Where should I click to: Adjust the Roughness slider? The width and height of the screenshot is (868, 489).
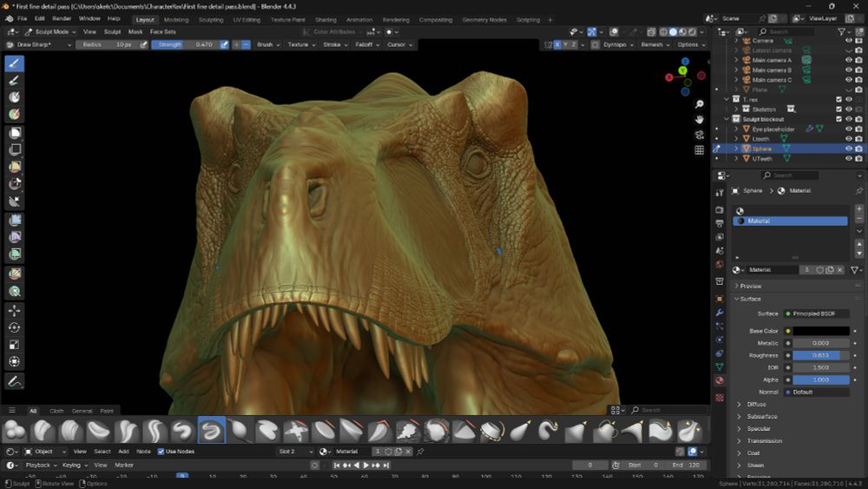[821, 355]
